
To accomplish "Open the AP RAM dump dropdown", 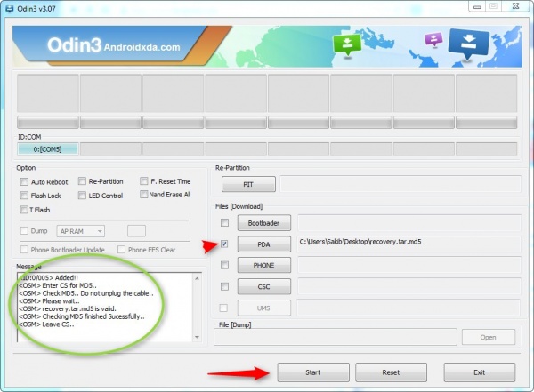I will coord(81,231).
